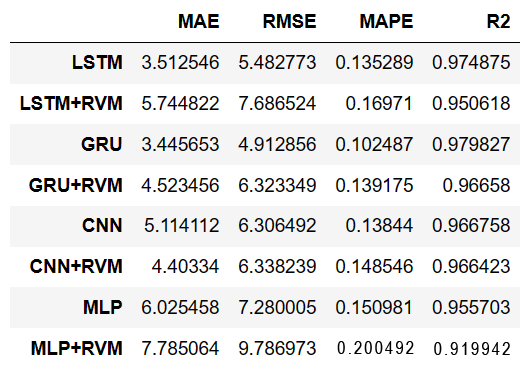Click GRU MAPE value 0.102487
Viewport: 525px width, 372px height.
(374, 144)
